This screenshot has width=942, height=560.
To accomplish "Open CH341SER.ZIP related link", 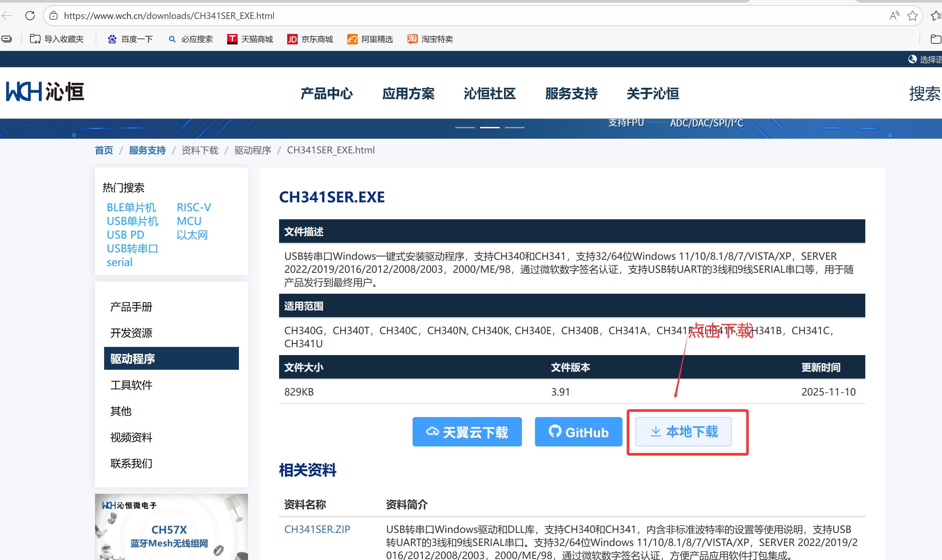I will [317, 529].
